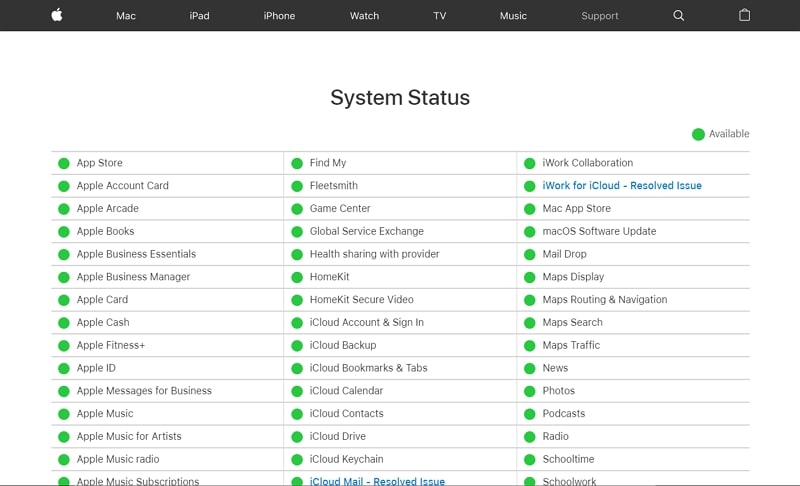
Task: Open the shopping bag icon
Action: (x=744, y=16)
